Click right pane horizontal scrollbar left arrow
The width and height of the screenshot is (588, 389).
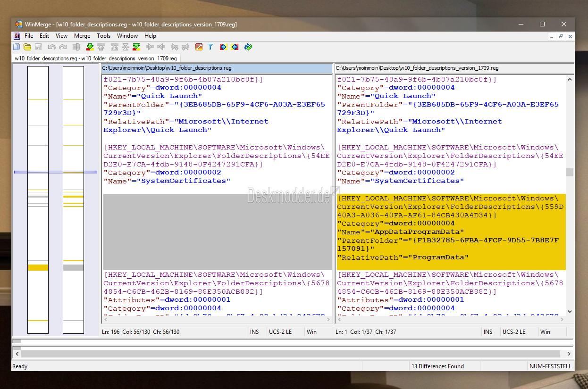coord(339,320)
